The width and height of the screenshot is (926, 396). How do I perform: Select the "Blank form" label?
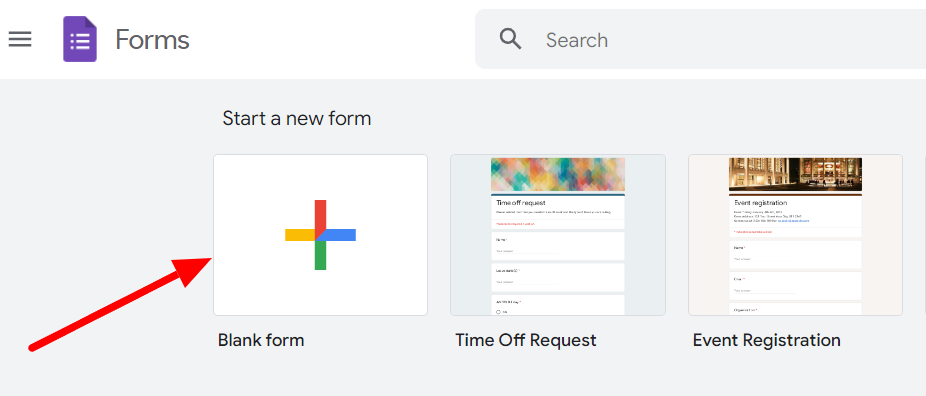click(261, 341)
